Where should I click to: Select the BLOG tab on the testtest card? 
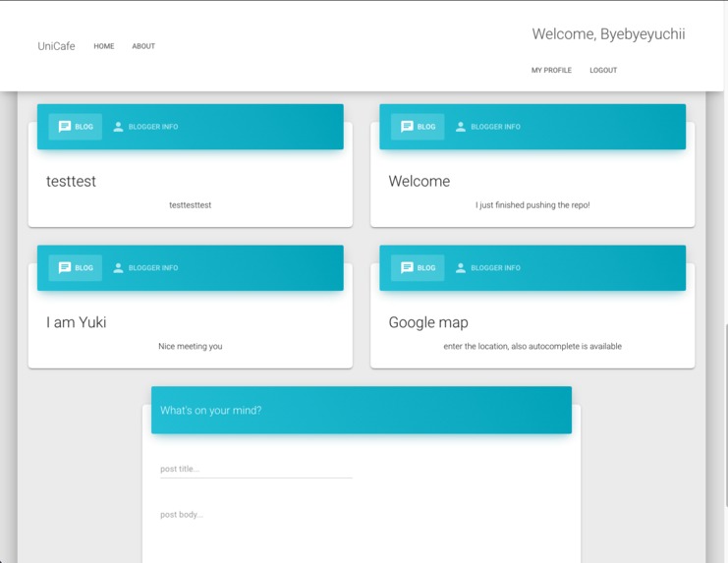click(x=76, y=127)
